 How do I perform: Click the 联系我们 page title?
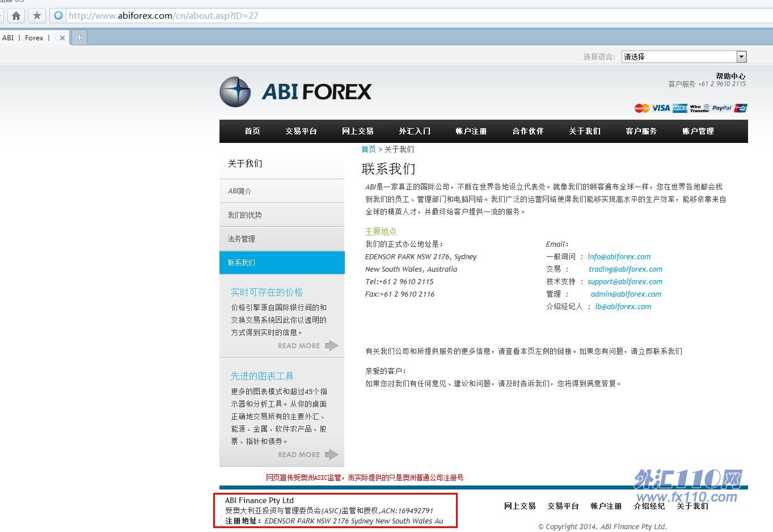[x=388, y=169]
